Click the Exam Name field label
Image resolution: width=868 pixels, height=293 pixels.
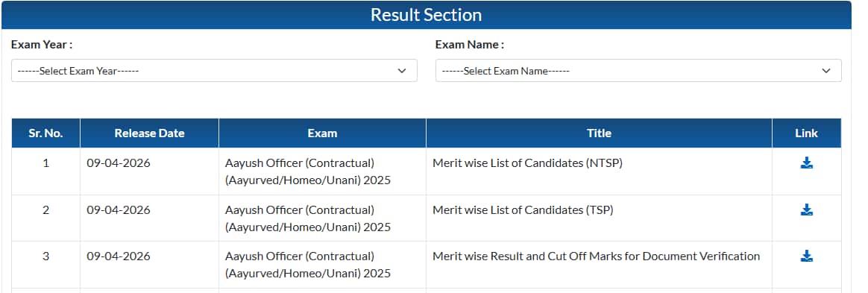470,44
